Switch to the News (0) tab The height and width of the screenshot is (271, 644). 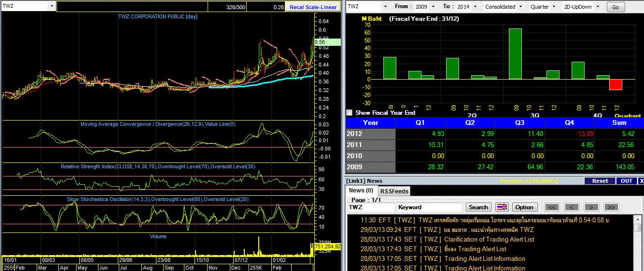(361, 190)
